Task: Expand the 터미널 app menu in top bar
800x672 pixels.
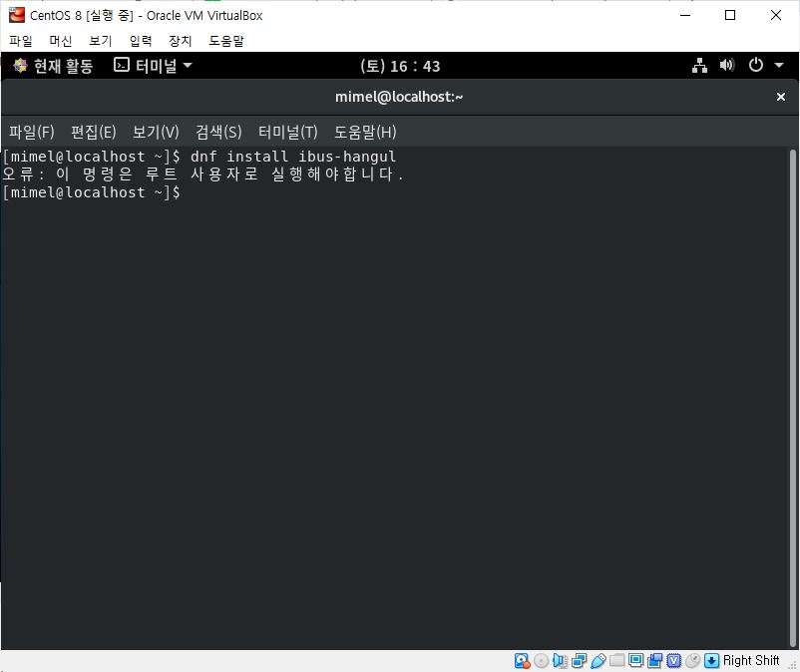Action: [153, 66]
